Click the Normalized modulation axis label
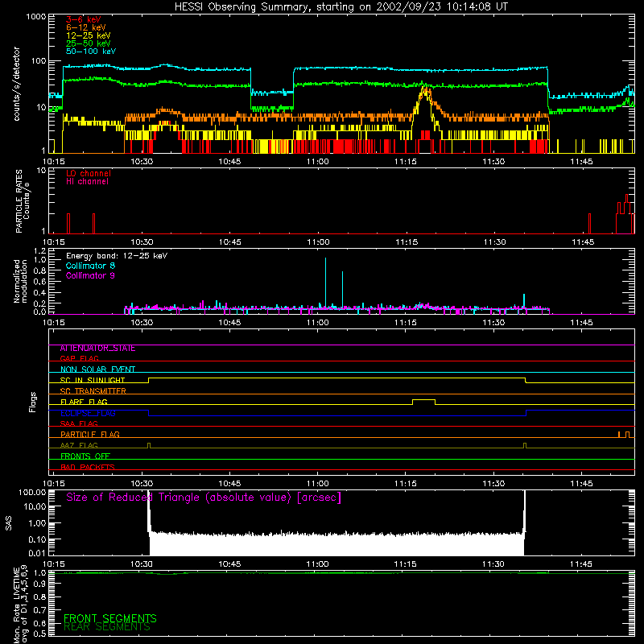Screen dimensions: 644x644 (x=20, y=281)
